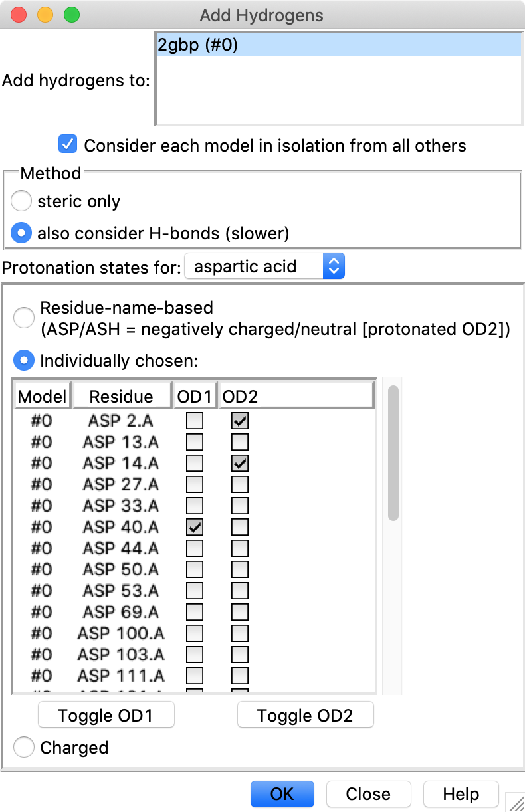Choose 'Residue-name-based' protonation option

(x=24, y=318)
